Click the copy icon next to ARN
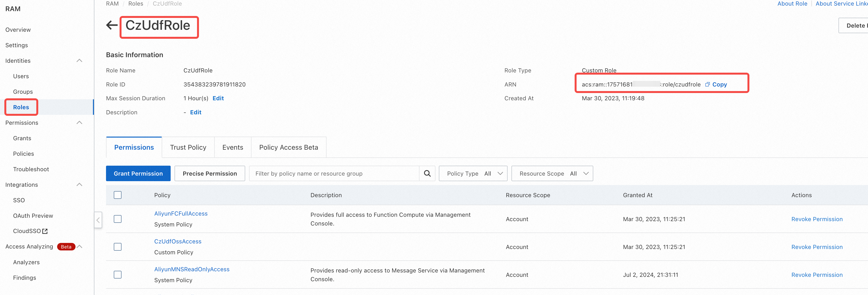The image size is (868, 295). tap(707, 84)
